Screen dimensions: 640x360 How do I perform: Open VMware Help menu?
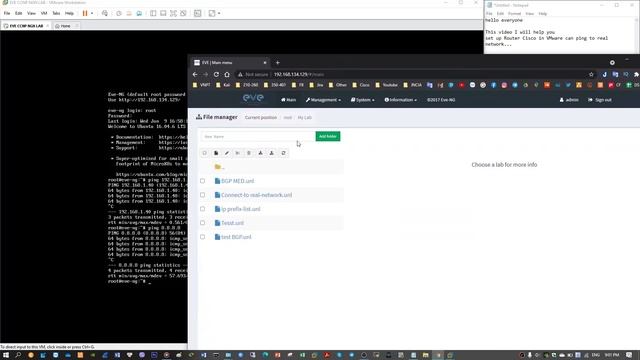click(x=69, y=13)
